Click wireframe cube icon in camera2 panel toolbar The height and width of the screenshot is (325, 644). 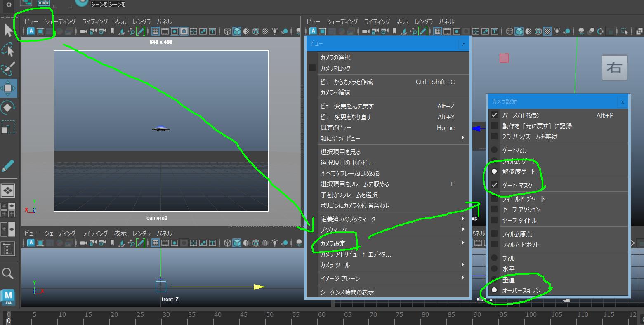[227, 31]
